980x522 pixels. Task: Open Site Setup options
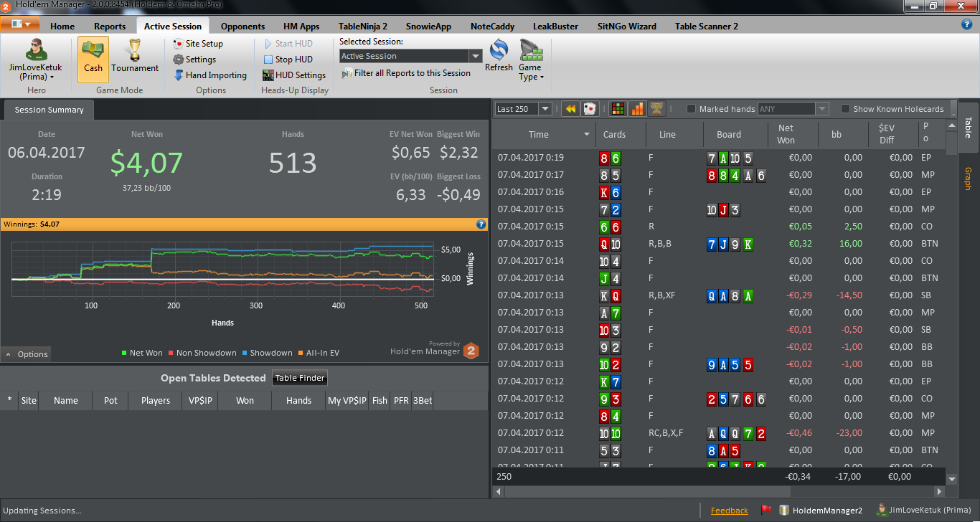coord(198,44)
